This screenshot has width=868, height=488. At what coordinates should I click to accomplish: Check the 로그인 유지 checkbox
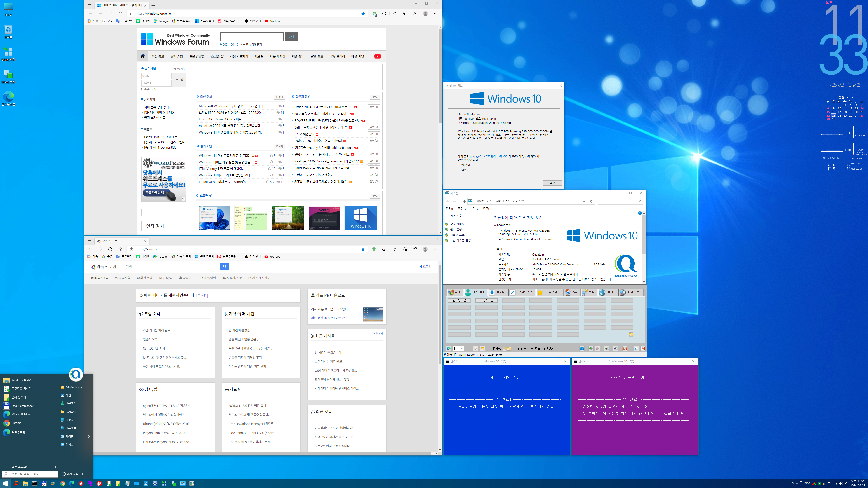pyautogui.click(x=143, y=89)
